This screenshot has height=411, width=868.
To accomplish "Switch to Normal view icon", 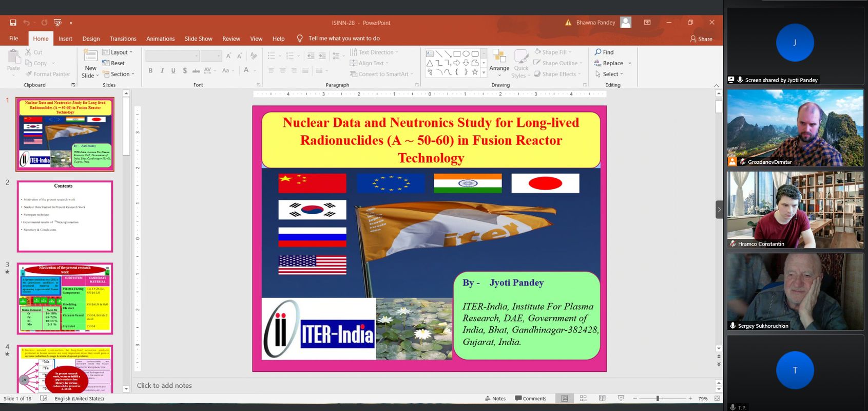I will click(564, 398).
